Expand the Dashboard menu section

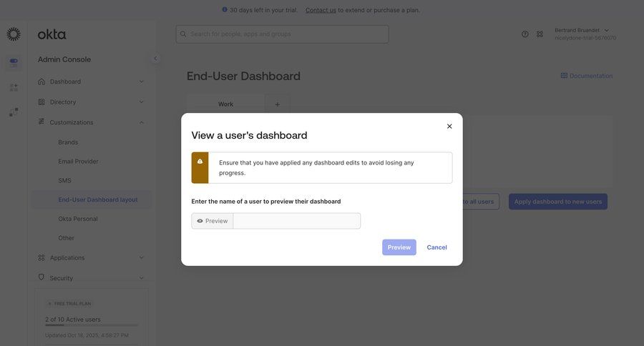click(x=141, y=81)
